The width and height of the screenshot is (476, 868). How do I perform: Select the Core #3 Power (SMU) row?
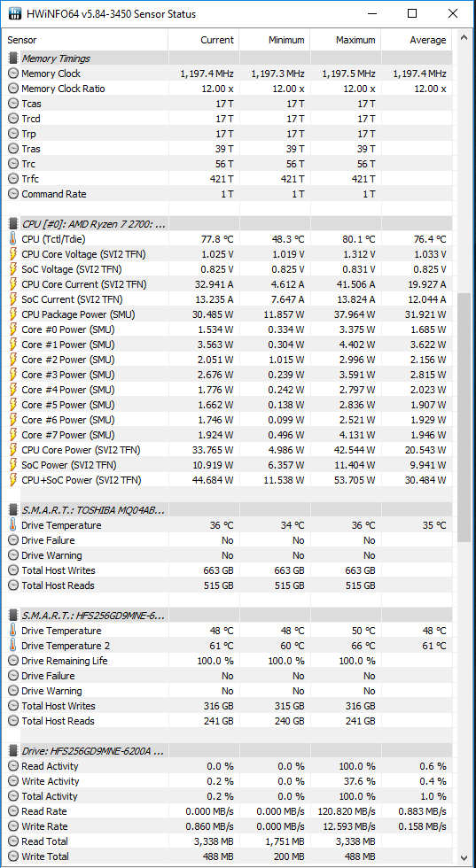[228, 374]
